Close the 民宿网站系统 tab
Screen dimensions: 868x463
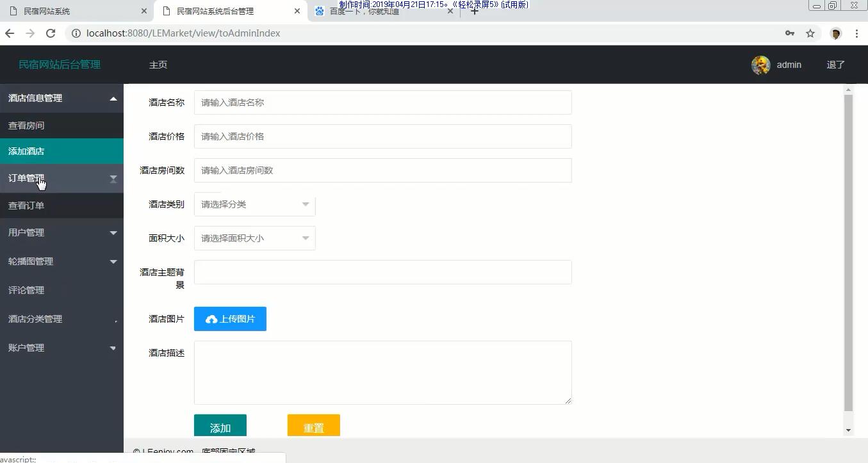click(x=144, y=11)
